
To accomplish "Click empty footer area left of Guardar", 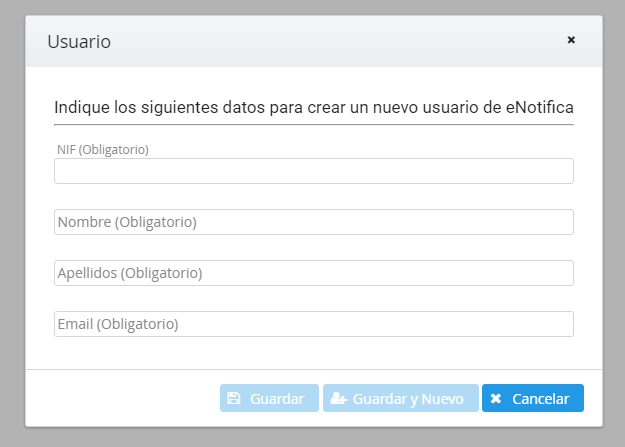I will click(120, 398).
